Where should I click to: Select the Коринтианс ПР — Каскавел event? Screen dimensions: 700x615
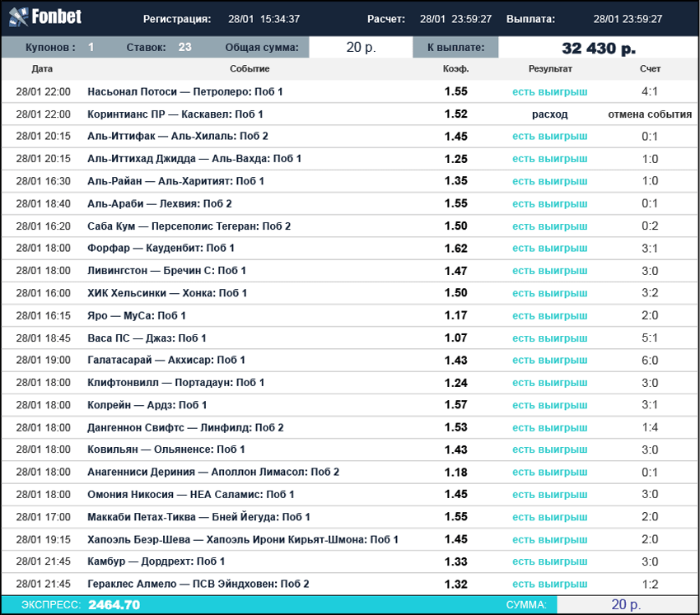tap(175, 114)
